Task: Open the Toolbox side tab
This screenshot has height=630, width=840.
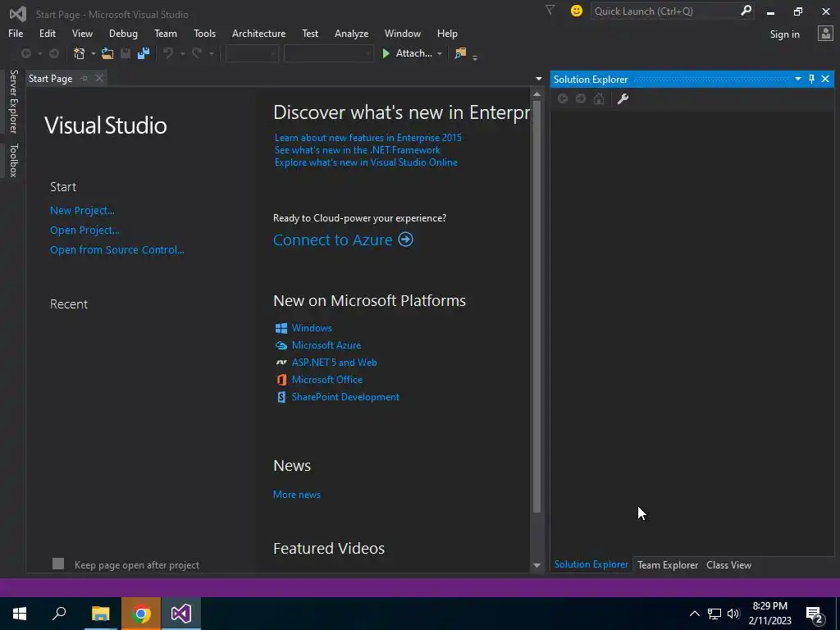Action: point(13,160)
